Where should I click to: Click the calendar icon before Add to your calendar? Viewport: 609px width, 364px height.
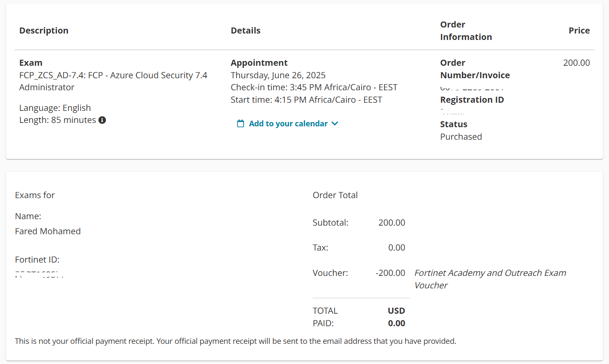coord(240,124)
